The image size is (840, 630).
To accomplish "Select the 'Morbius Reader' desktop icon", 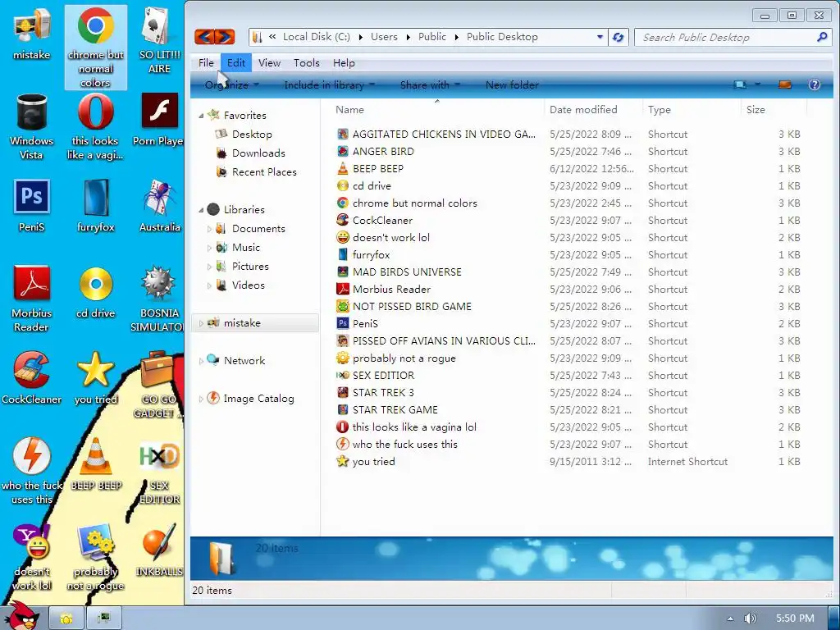I will pyautogui.click(x=32, y=299).
